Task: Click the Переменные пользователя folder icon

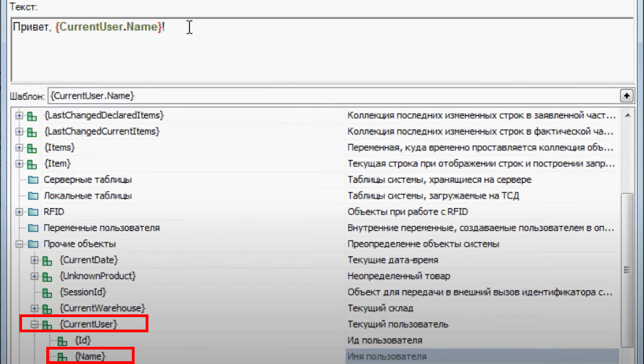Action: [33, 228]
